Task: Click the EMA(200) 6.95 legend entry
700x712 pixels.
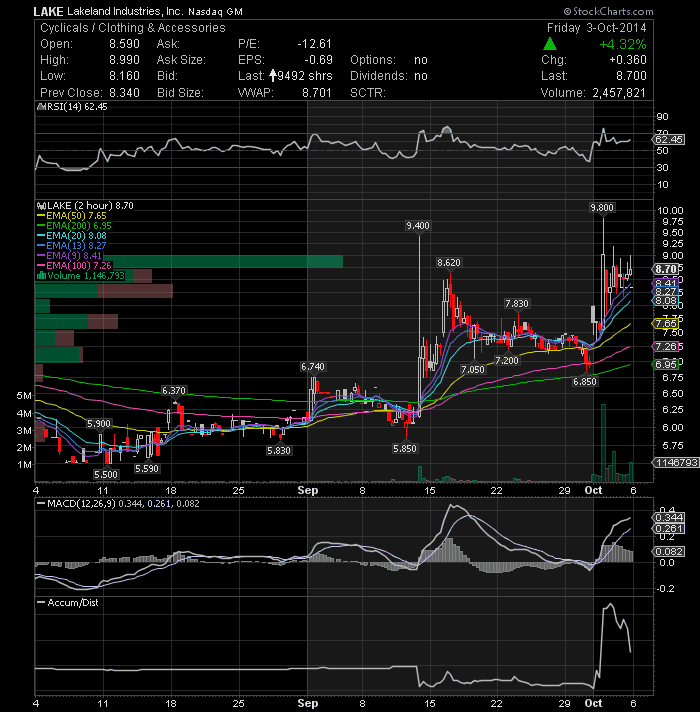Action: click(74, 226)
